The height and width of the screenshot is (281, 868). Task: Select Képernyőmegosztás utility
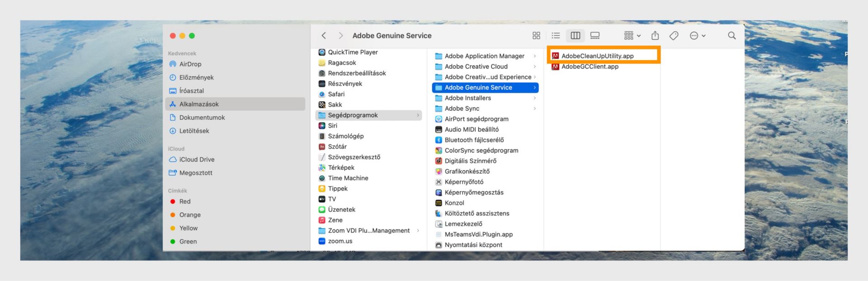click(486, 192)
